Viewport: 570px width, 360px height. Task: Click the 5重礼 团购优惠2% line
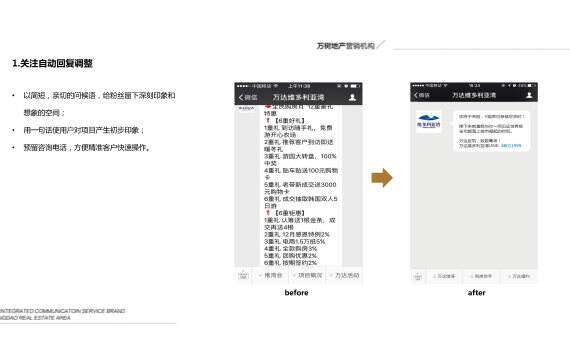tap(290, 256)
